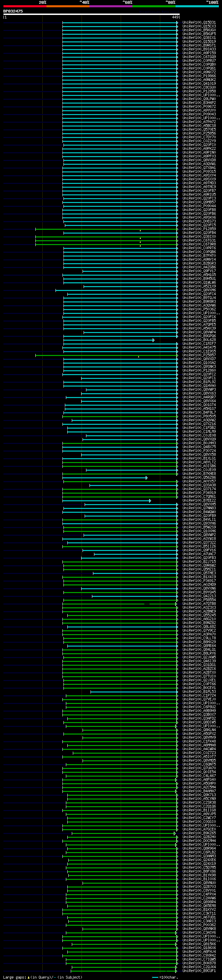Click the yellow gap marker in the P25857 row
The height and width of the screenshot is (980, 222).
[x=138, y=357]
